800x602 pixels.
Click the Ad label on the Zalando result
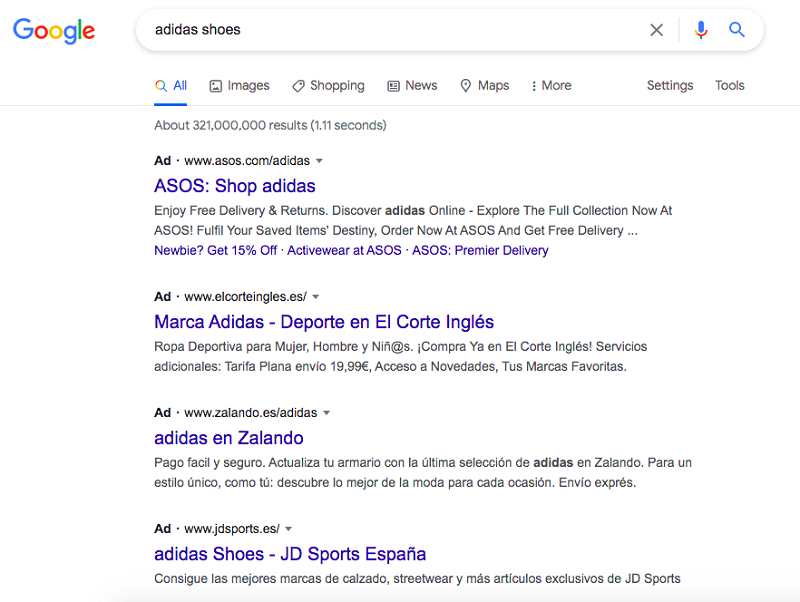tap(162, 413)
